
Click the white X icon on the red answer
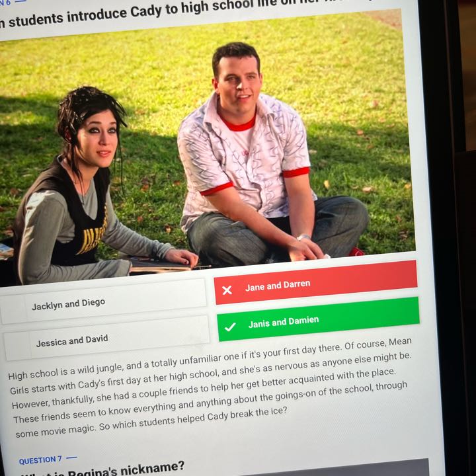tap(227, 290)
